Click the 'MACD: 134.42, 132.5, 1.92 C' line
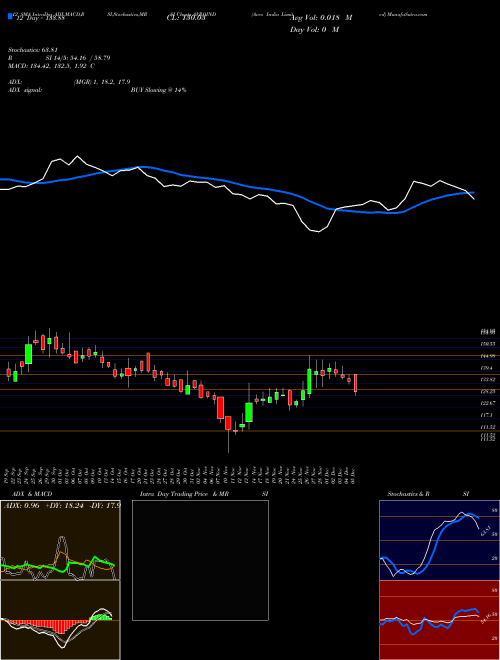 pos(51,66)
